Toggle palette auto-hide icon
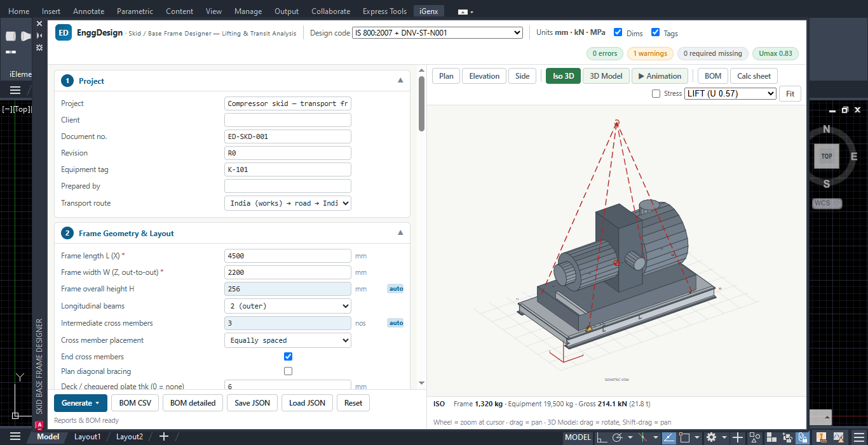The width and height of the screenshot is (868, 445). click(39, 36)
